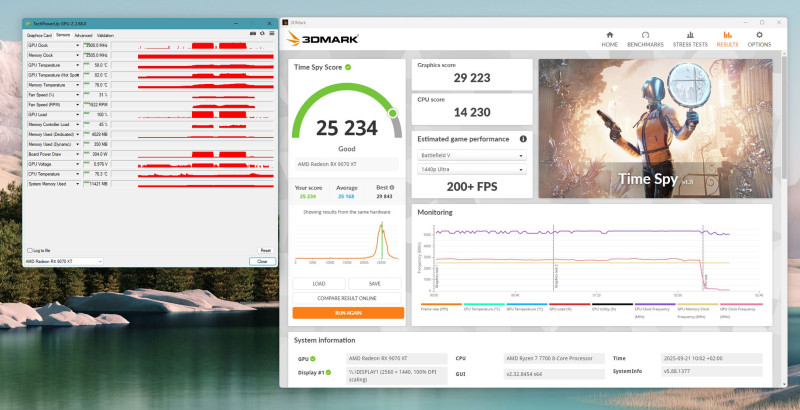Switch to the Graphics Card tab
The width and height of the screenshot is (800, 410).
pos(39,35)
